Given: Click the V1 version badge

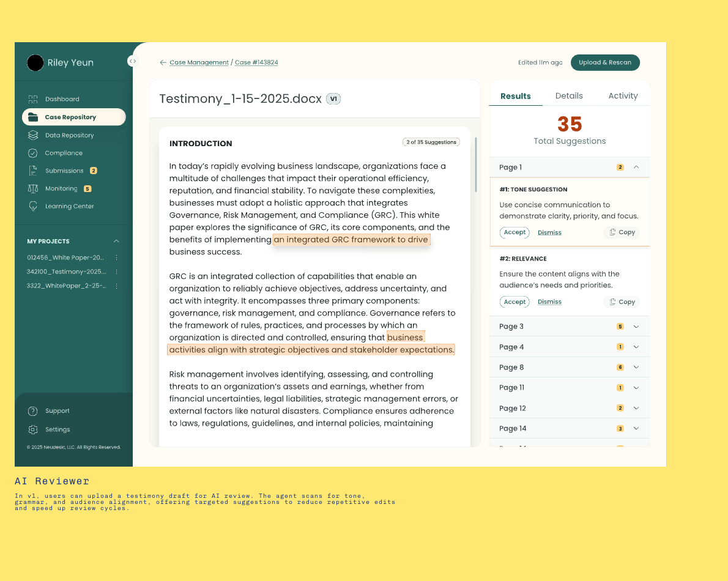Looking at the screenshot, I should click(x=333, y=99).
